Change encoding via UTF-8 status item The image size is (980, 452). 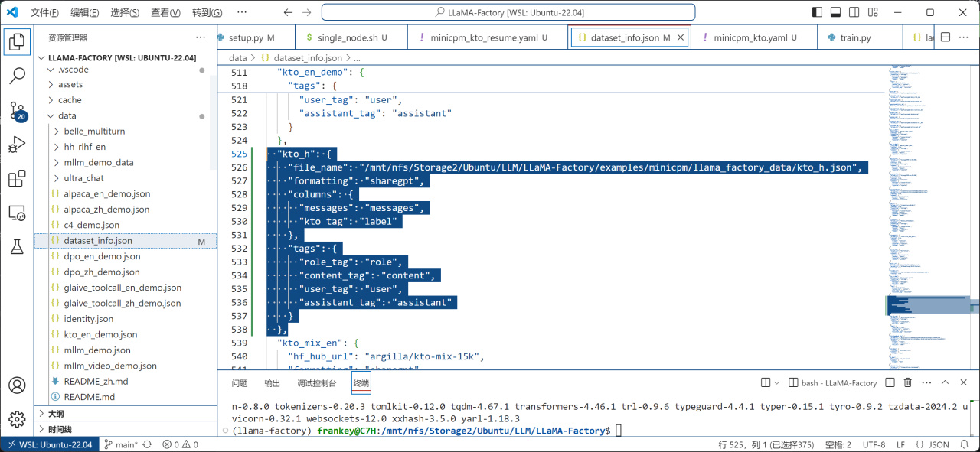873,444
